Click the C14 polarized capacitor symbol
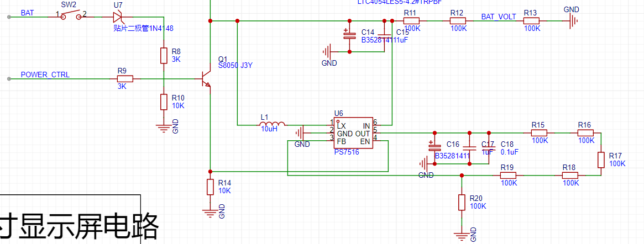This screenshot has height=244, width=644. coord(349,34)
